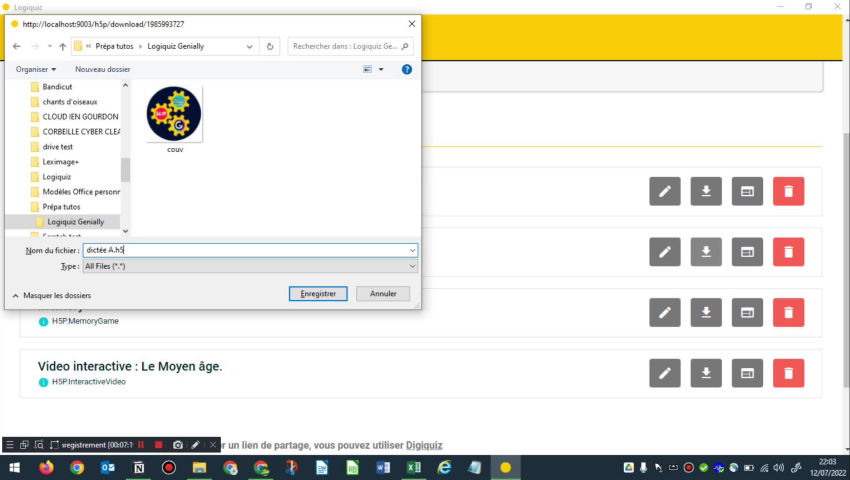
Task: Click the edit pencil on the MemoryGame row
Action: coord(664,313)
